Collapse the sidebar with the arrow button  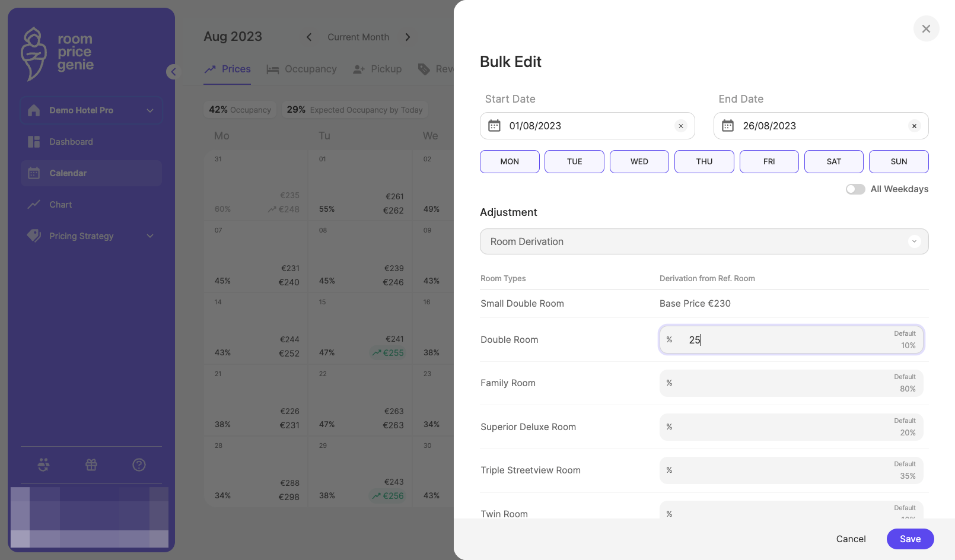pyautogui.click(x=173, y=72)
